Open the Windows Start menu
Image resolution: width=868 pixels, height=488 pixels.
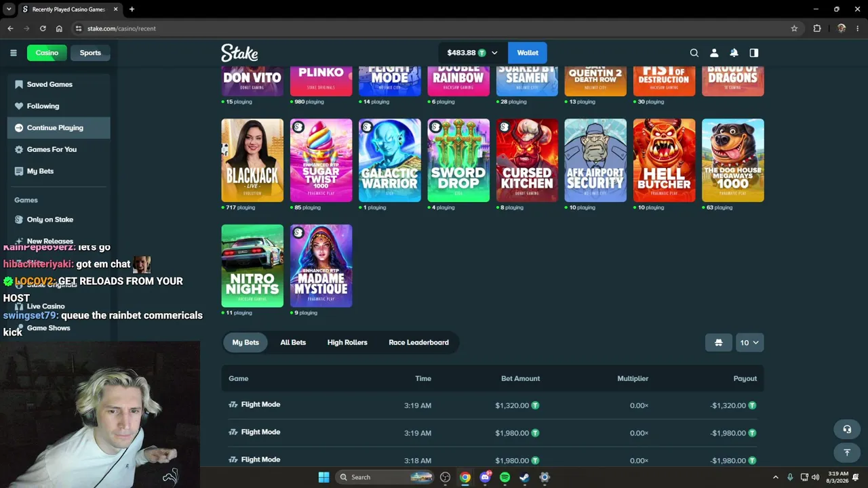[323, 477]
